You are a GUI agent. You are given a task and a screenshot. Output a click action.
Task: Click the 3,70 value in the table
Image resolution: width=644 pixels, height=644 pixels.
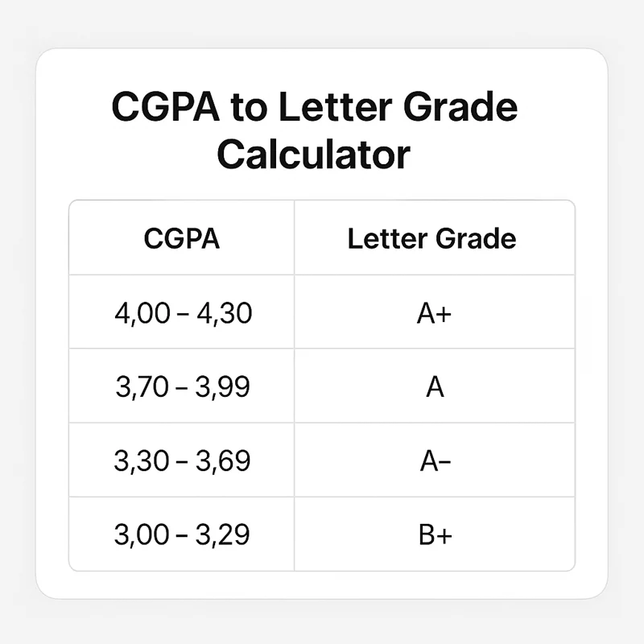pyautogui.click(x=142, y=387)
